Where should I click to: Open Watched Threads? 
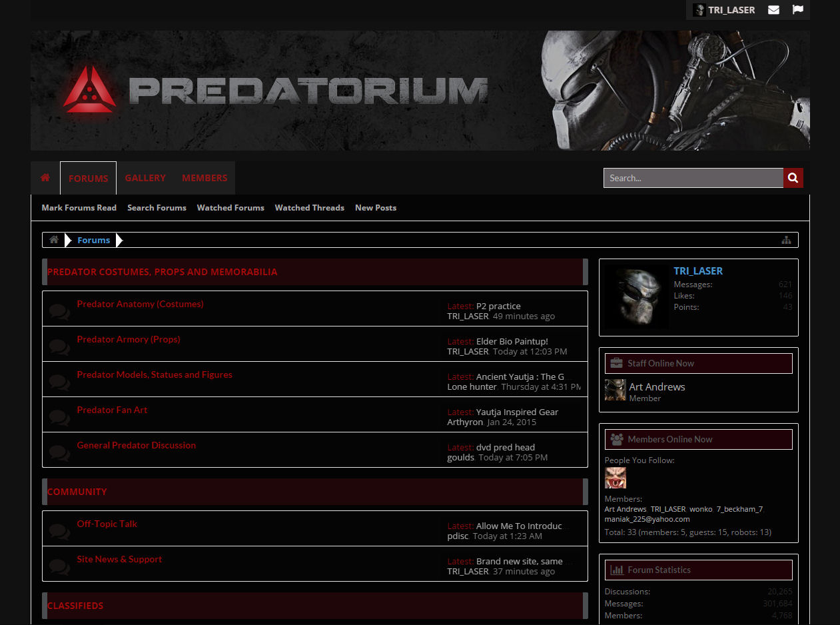coord(310,208)
